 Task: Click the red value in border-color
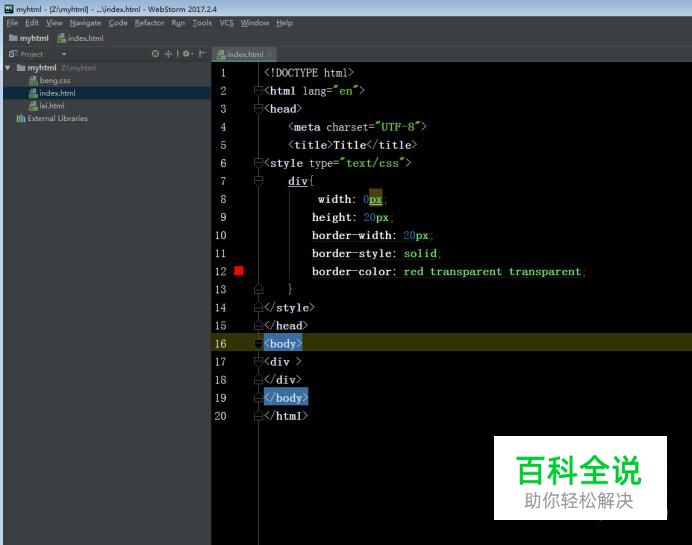click(x=414, y=271)
